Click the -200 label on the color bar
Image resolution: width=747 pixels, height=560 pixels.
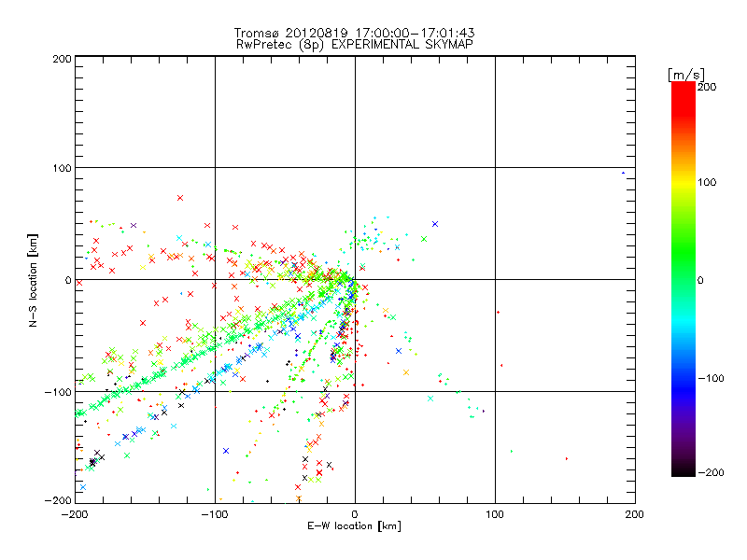coord(711,473)
